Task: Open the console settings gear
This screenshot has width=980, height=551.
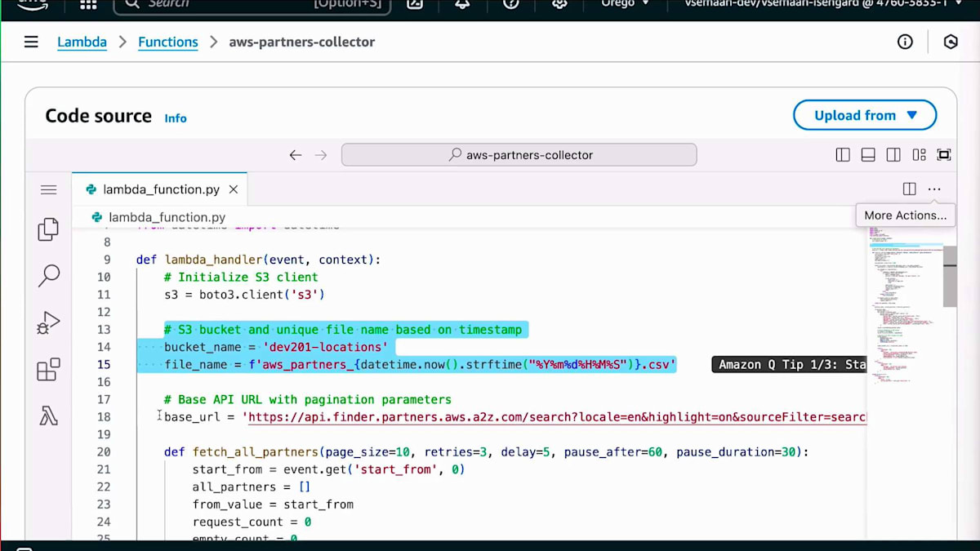Action: click(559, 4)
